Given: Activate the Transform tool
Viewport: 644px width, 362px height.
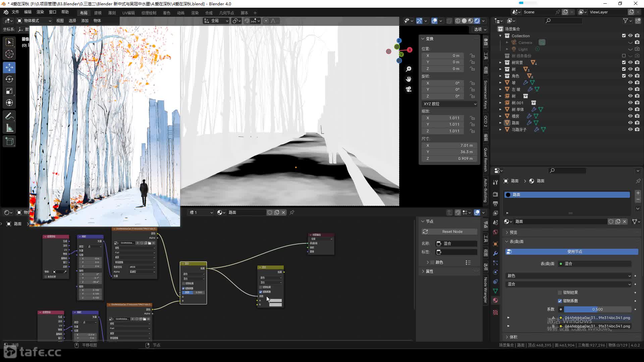Looking at the screenshot, I should (x=9, y=103).
